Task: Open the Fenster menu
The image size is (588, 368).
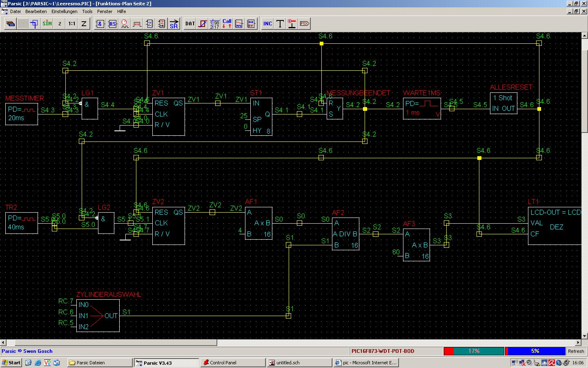Action: coord(105,11)
